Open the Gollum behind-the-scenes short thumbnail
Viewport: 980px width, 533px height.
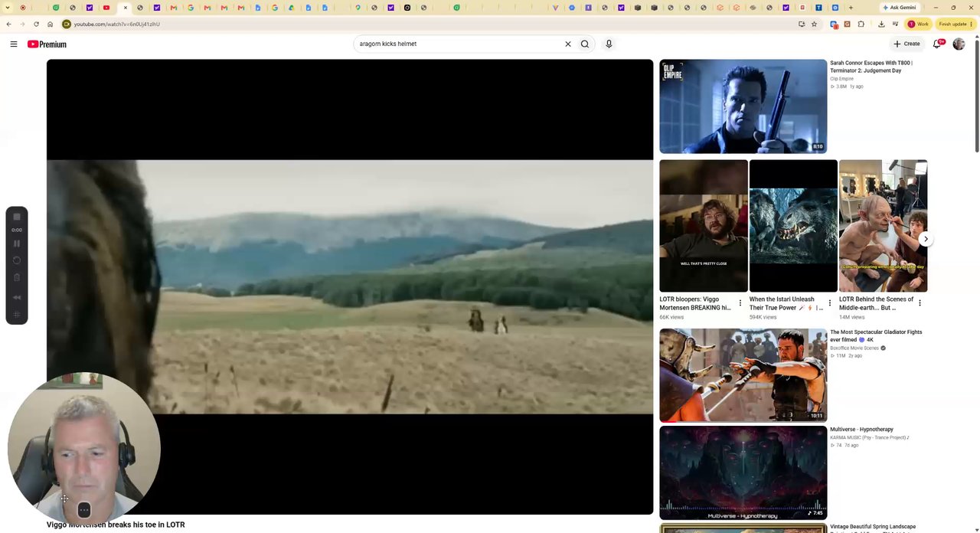point(883,226)
